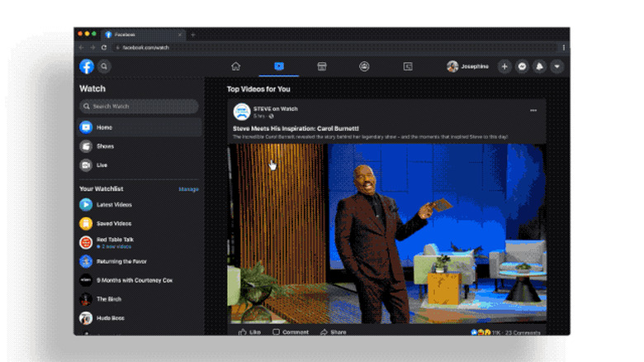Viewport: 644px width, 362px height.
Task: Open Latest Videos in the watchlist
Action: tap(139, 204)
